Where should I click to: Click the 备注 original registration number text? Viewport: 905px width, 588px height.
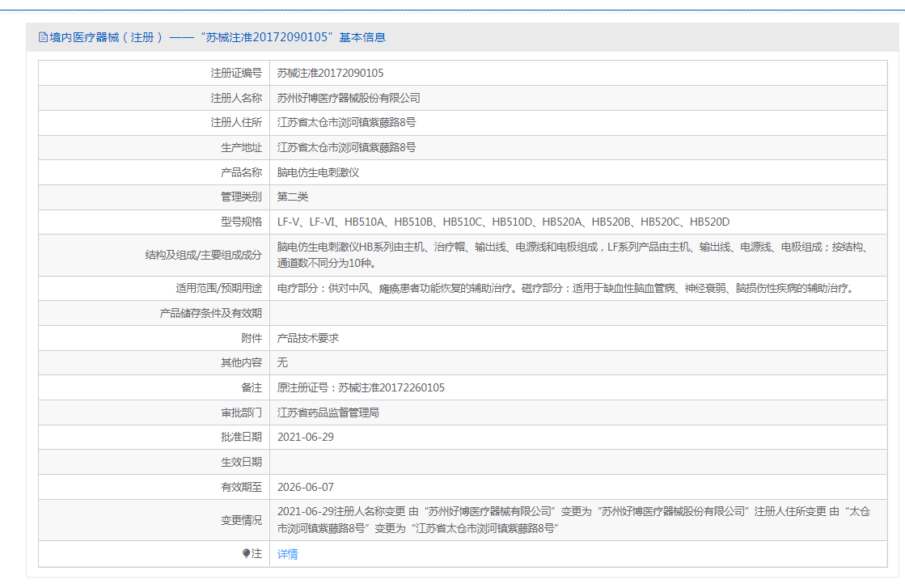pyautogui.click(x=361, y=388)
